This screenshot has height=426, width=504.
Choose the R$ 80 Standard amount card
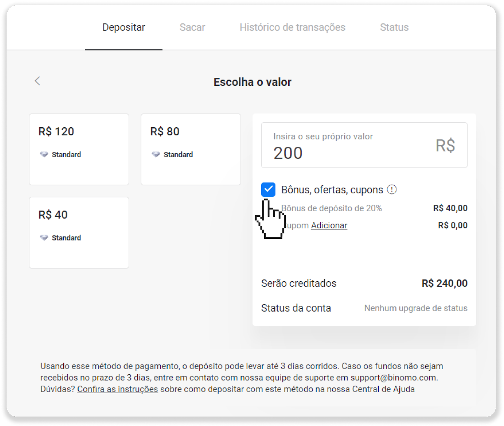click(191, 149)
